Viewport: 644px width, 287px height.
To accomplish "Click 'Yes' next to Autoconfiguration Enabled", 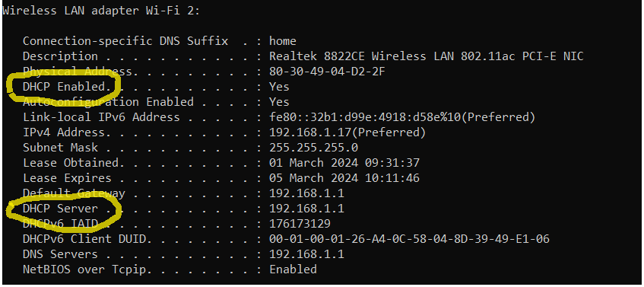I will 279,102.
